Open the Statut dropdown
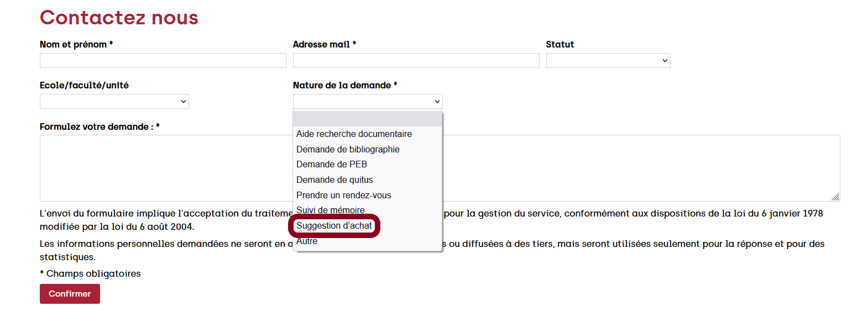 pos(608,61)
